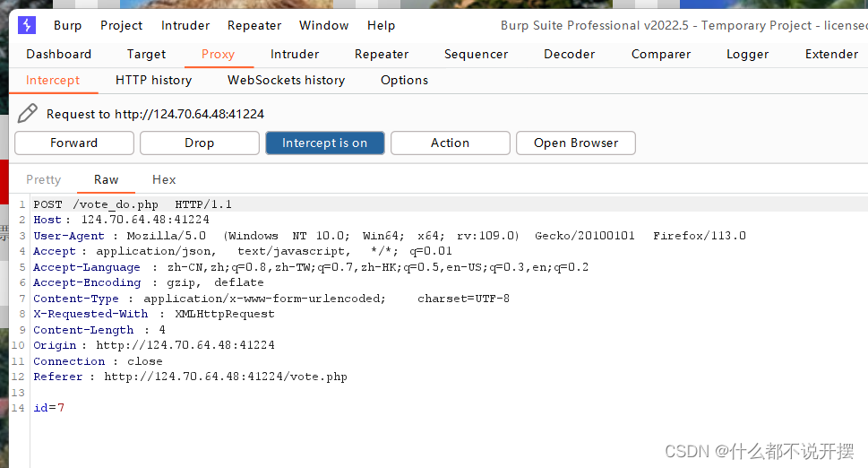
Task: Click the Referer header line
Action: (190, 377)
